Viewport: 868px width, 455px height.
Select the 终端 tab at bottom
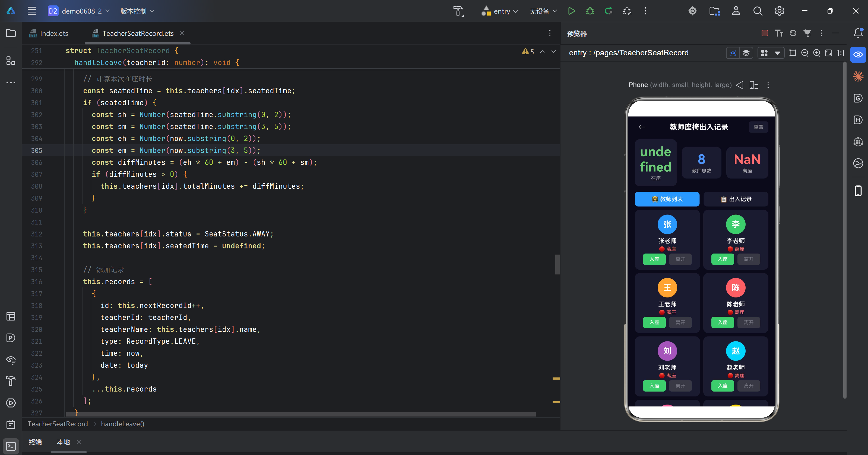pos(35,442)
